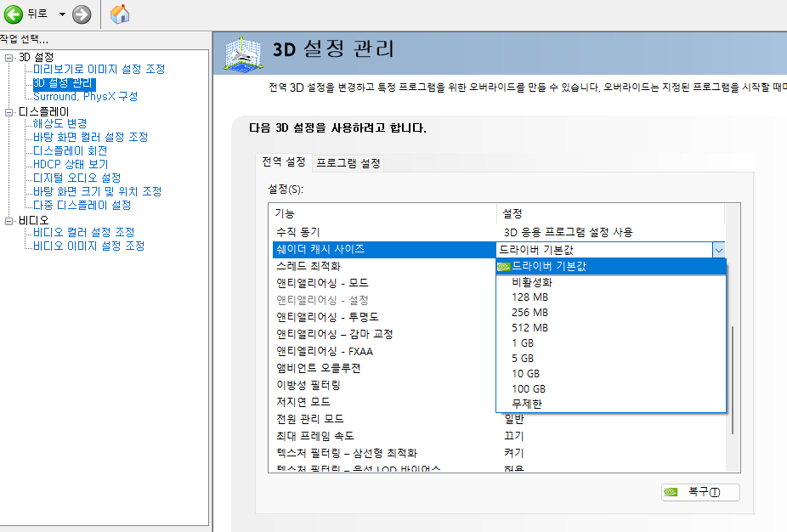Select 앤티엘리어싱 - FXAA row
Viewport: 787px width, 532px height.
pos(384,351)
